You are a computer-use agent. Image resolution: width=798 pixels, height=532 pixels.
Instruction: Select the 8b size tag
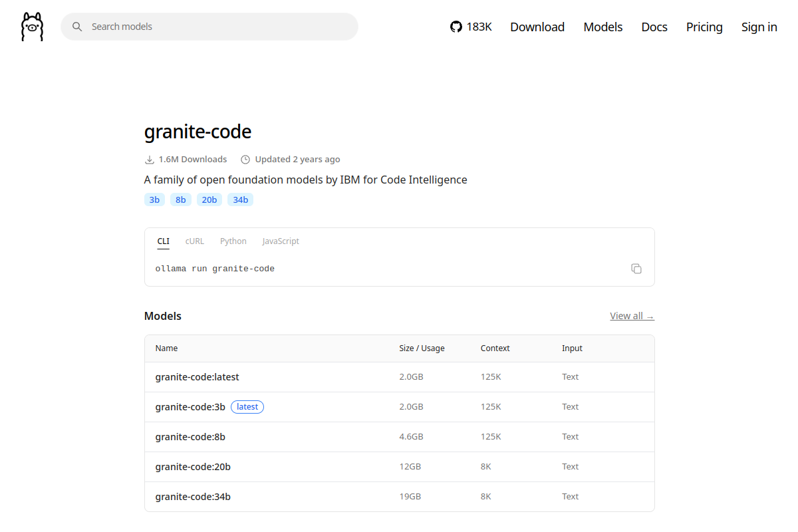click(x=181, y=199)
